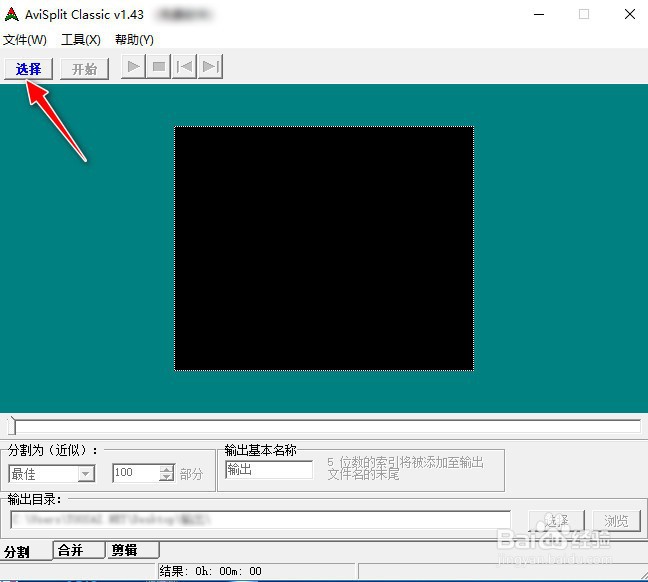Image resolution: width=648 pixels, height=582 pixels.
Task: Switch to the 合并 tab
Action: pyautogui.click(x=79, y=550)
